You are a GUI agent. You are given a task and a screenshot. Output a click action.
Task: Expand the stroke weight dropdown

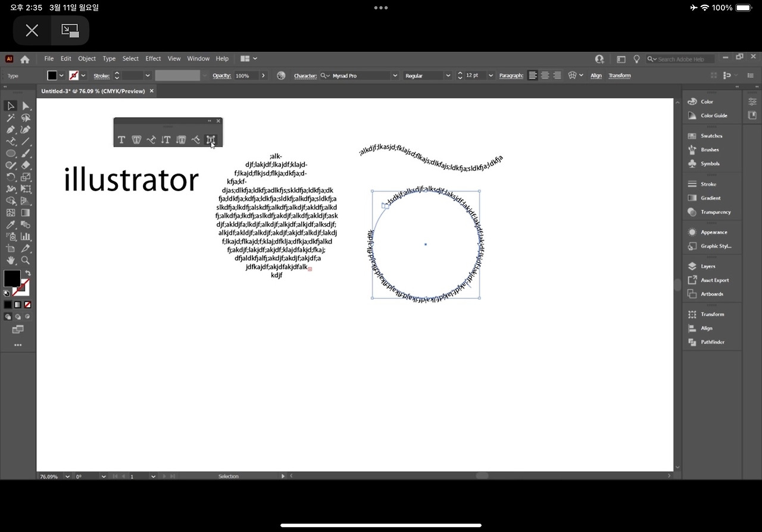pyautogui.click(x=148, y=76)
